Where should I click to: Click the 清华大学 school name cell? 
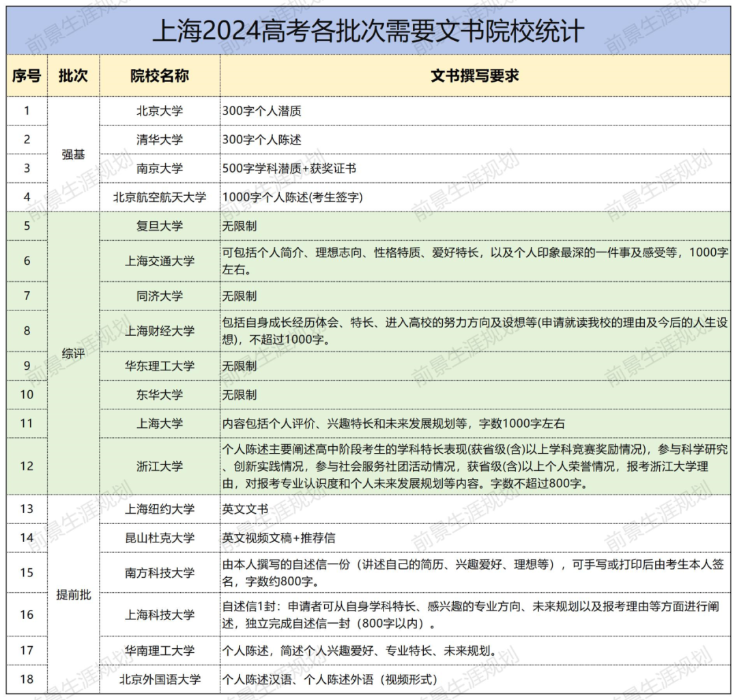pos(160,140)
